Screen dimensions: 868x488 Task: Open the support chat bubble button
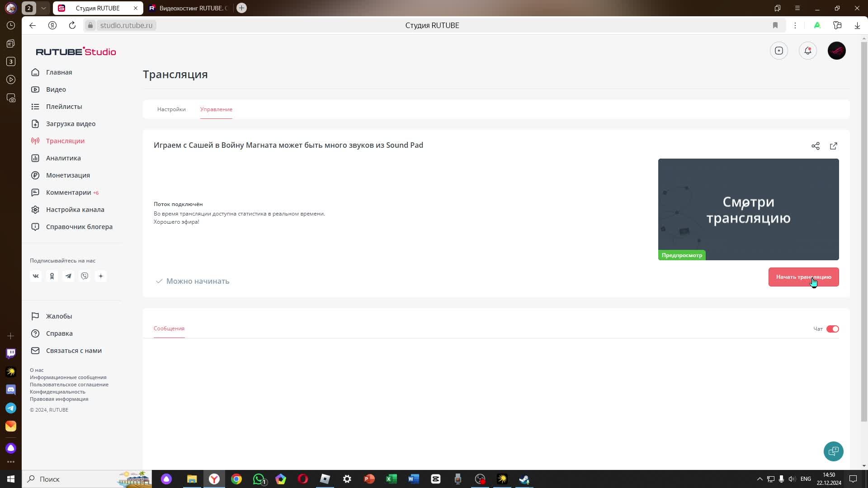[x=834, y=451]
